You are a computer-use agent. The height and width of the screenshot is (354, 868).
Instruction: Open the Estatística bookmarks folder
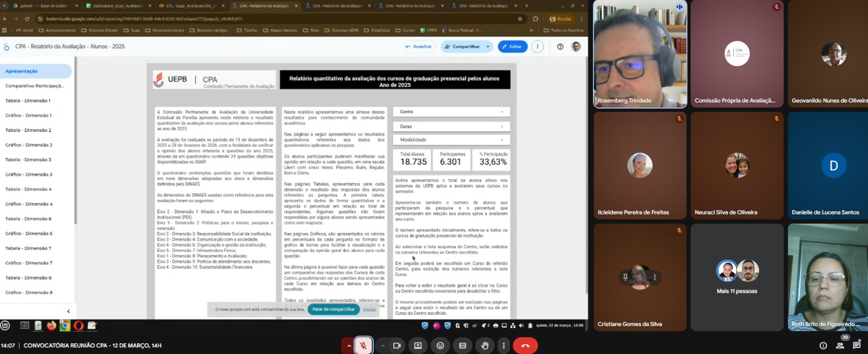(x=377, y=30)
